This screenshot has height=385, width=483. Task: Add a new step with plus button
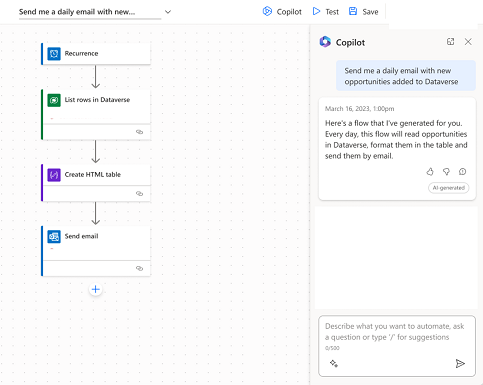96,289
